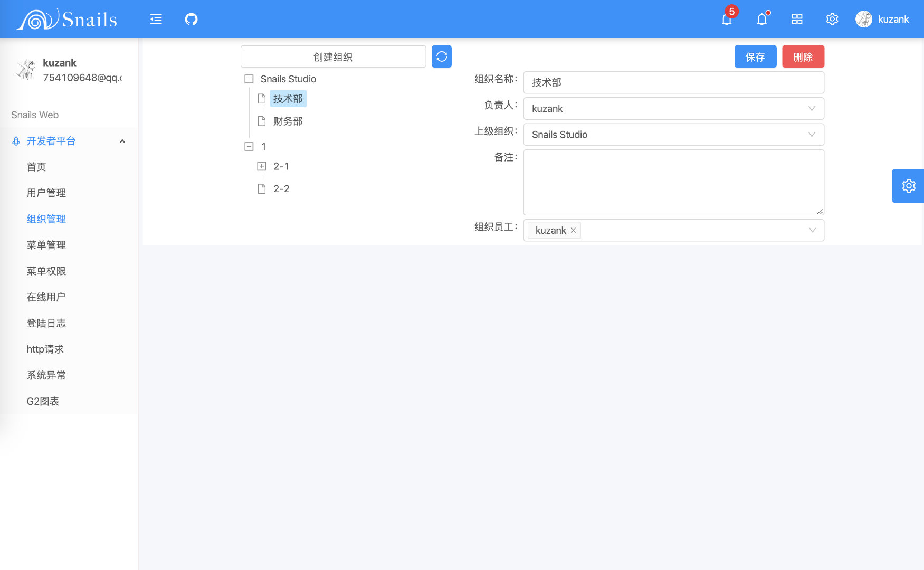Click the file icon beside 财务部
Image resolution: width=924 pixels, height=570 pixels.
tap(261, 121)
